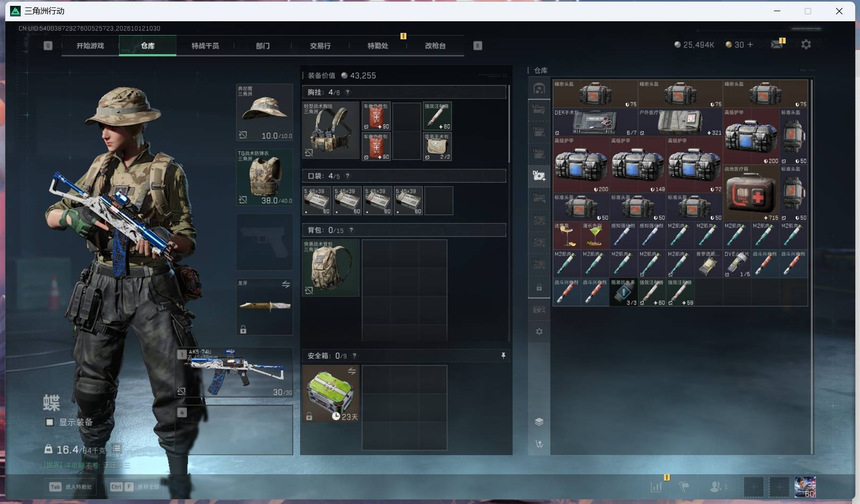
Task: Select the active medical storage category icon
Action: 539,176
